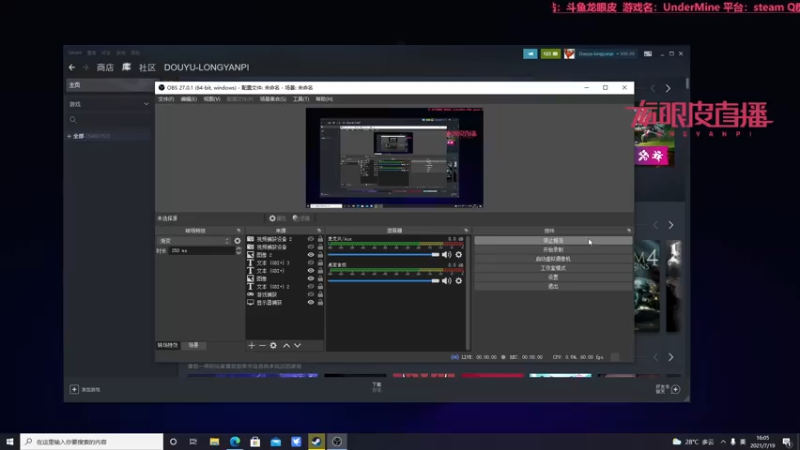Viewport: 800px width, 450px height.
Task: Open the OBS icon in the taskbar
Action: pyautogui.click(x=337, y=441)
